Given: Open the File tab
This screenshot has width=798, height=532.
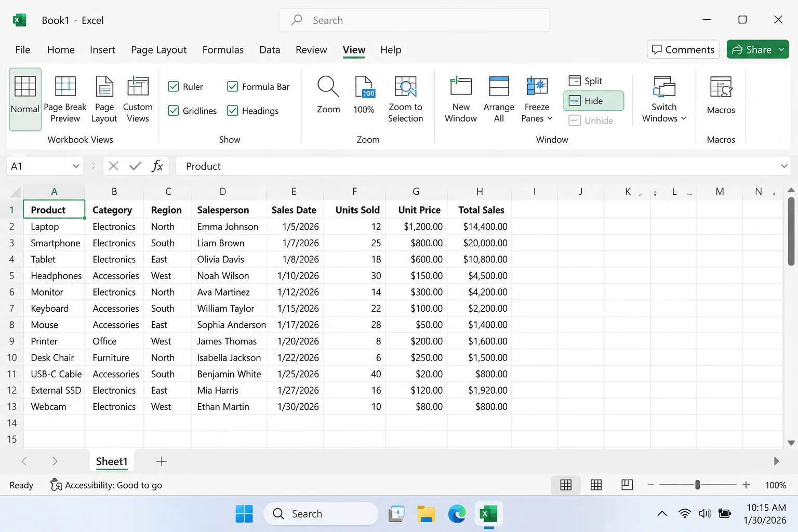Looking at the screenshot, I should pyautogui.click(x=23, y=50).
